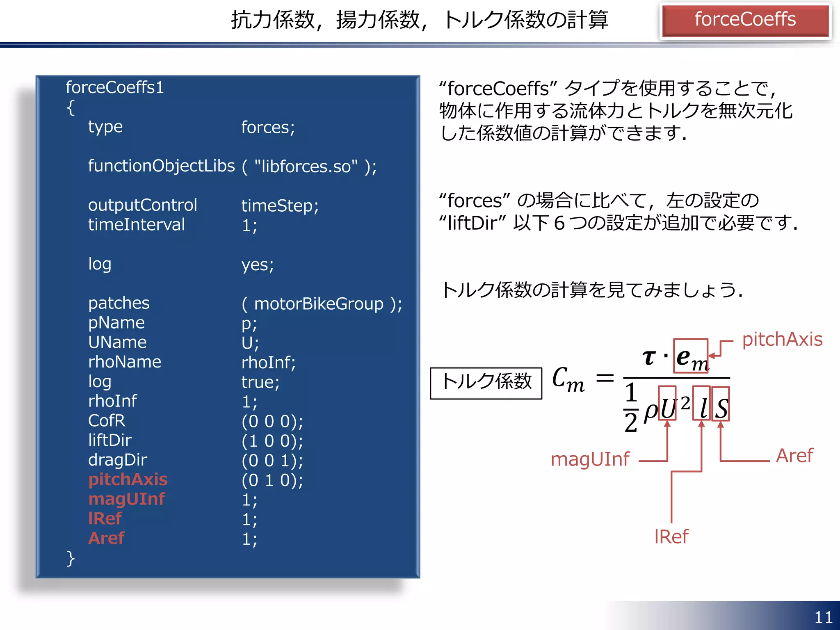The image size is (840, 630).
Task: Click the red lRef annotation below formula
Action: pos(671,536)
